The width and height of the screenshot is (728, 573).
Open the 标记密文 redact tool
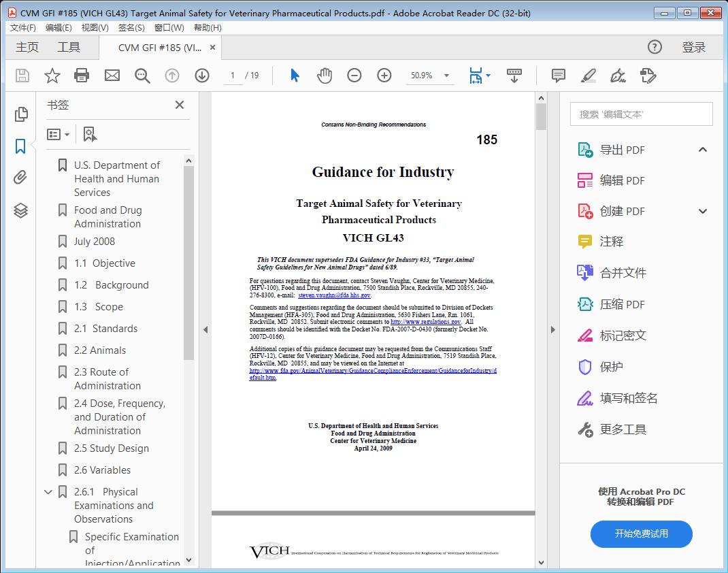click(612, 335)
